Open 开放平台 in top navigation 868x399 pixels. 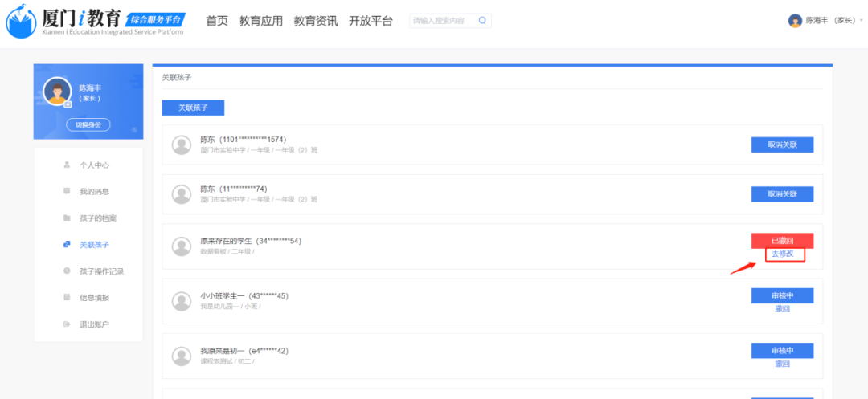(371, 21)
